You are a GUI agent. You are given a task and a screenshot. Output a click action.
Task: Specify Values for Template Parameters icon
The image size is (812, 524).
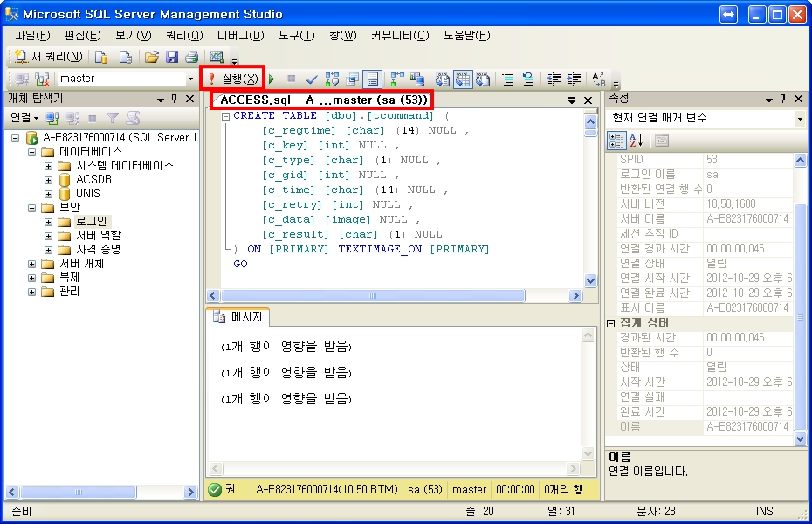click(x=599, y=79)
